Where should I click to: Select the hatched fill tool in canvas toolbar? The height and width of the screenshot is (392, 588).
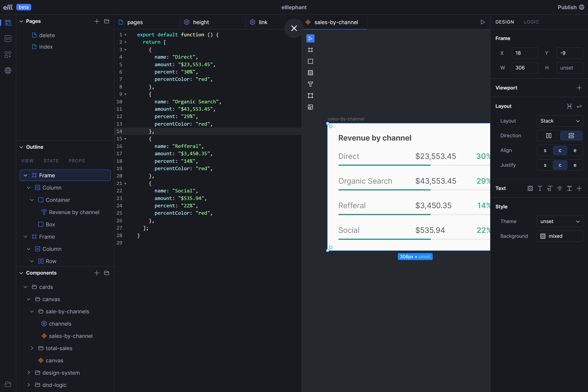tap(310, 73)
